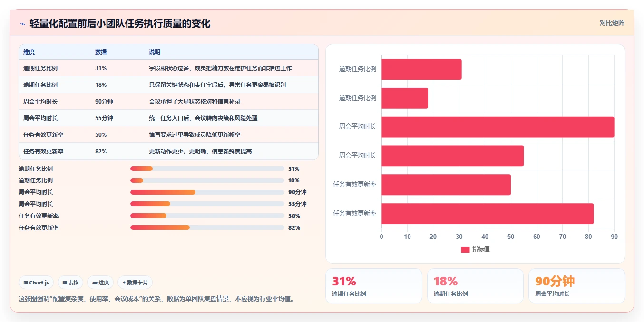Click the note starting with 更新动作更少
This screenshot has width=644, height=322.
[200, 152]
